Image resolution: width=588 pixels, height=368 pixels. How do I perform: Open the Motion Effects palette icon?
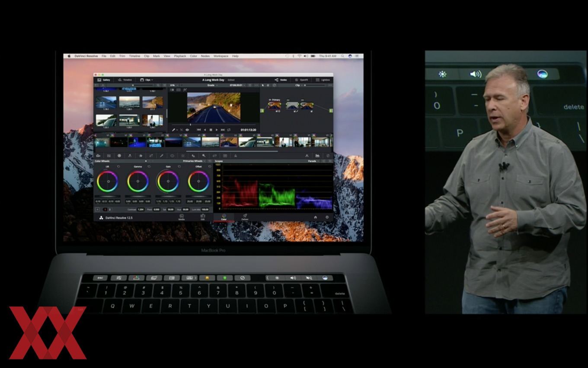tap(141, 155)
